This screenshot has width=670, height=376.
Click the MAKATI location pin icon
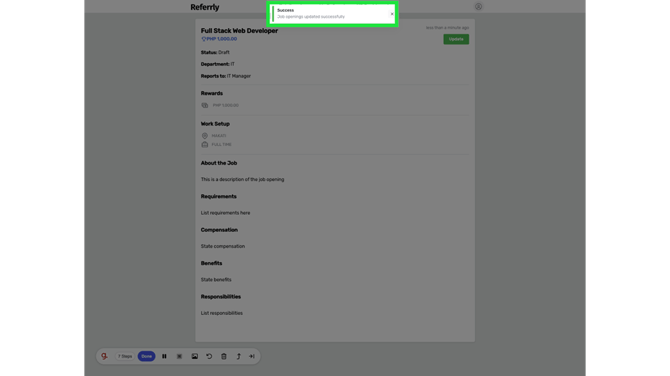click(x=205, y=135)
